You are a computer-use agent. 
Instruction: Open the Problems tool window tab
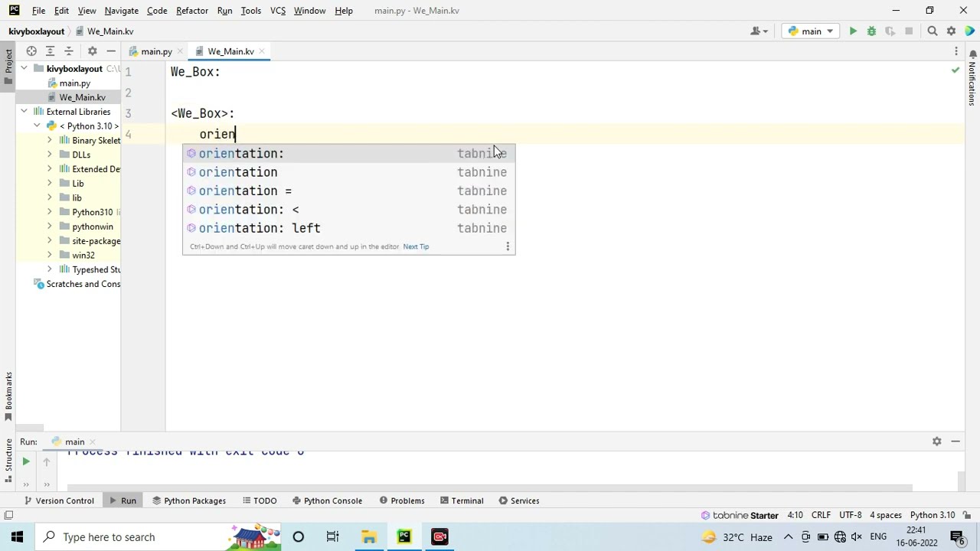coord(400,500)
